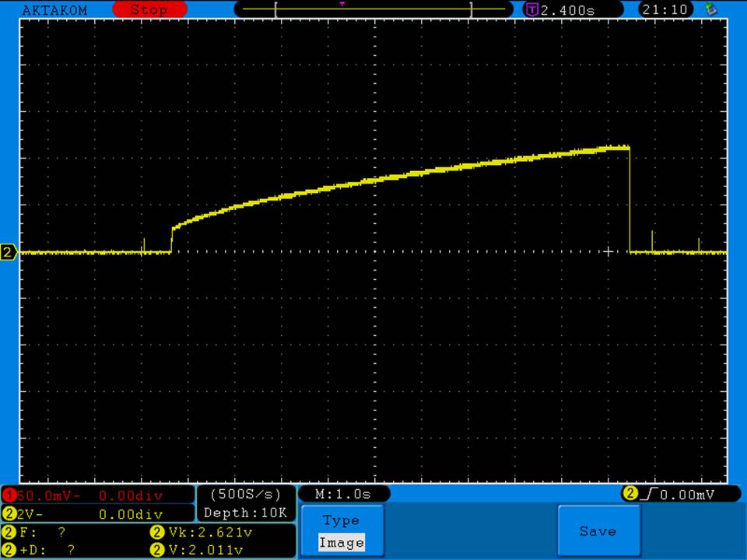The image size is (747, 560).
Task: Click the white crosshair cursor on the waveform
Action: (x=609, y=251)
